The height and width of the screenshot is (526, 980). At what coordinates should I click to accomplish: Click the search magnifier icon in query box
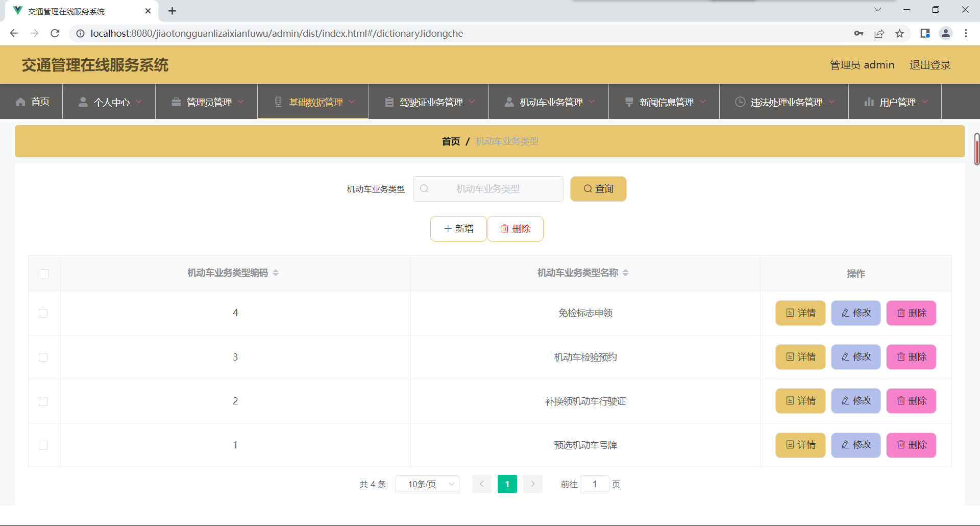tap(424, 188)
